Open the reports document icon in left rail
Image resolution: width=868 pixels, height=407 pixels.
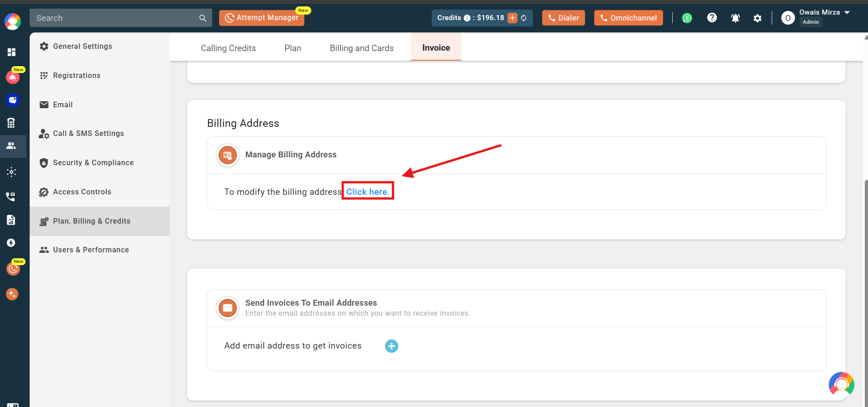coord(11,220)
